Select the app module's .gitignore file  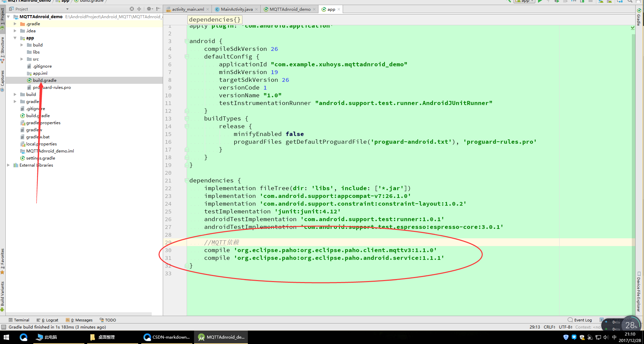(42, 66)
